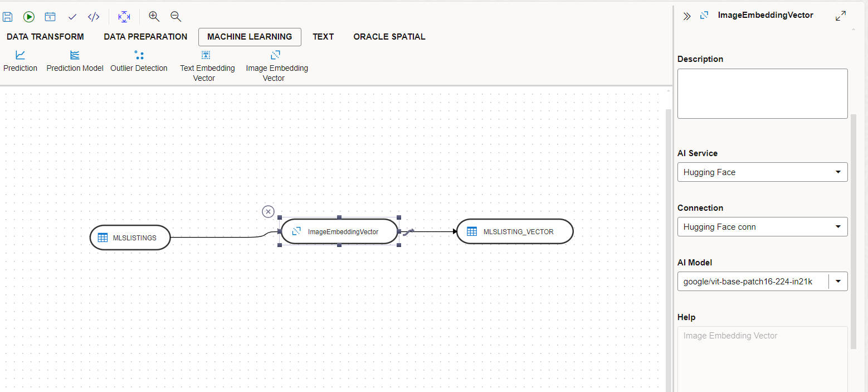Click inside the Description text box

pyautogui.click(x=762, y=94)
